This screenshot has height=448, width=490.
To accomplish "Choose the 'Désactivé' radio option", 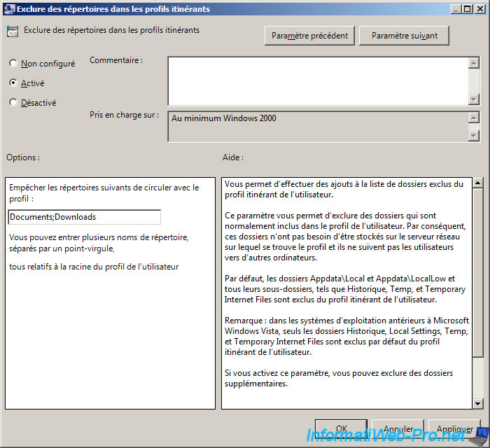I will click(13, 102).
